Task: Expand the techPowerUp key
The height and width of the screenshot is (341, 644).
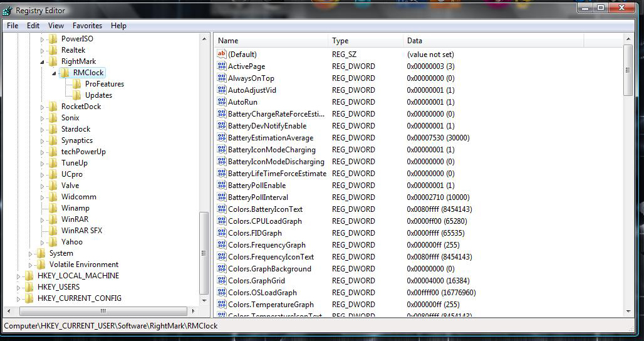Action: 42,152
